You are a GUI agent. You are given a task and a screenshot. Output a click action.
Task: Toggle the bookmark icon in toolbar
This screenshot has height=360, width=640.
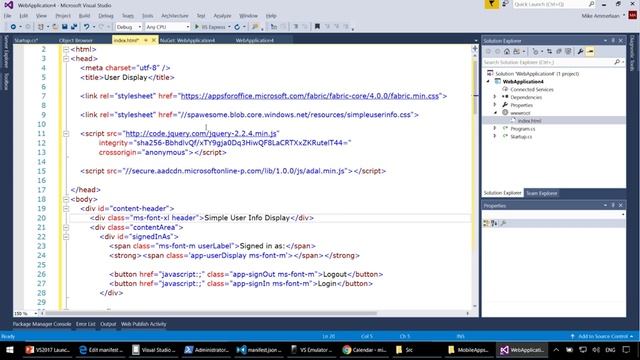click(317, 27)
